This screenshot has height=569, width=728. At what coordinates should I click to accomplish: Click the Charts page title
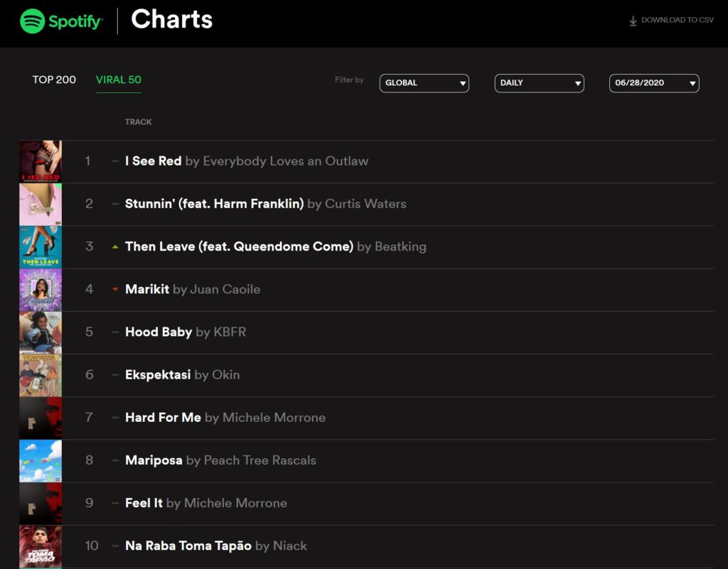tap(172, 19)
